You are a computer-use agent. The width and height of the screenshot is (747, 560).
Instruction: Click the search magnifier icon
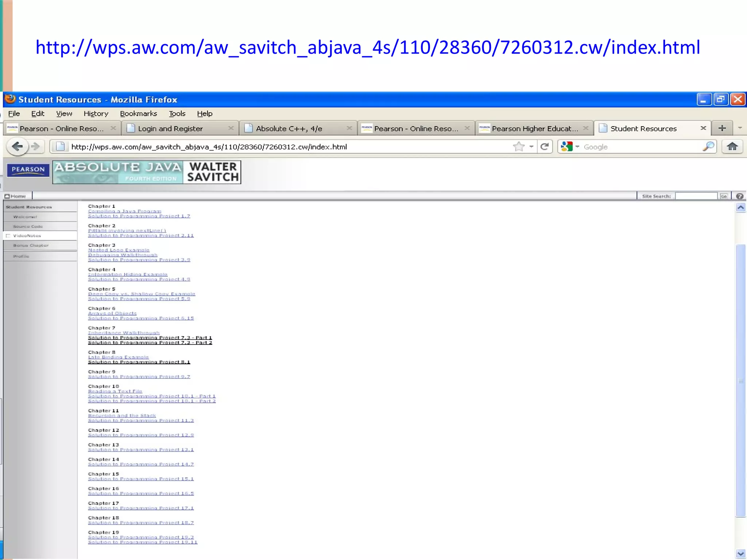[x=708, y=147]
